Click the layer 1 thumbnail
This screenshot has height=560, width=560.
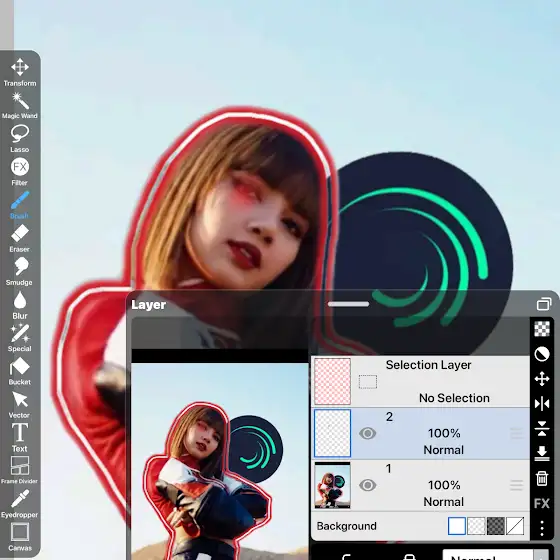(x=332, y=485)
